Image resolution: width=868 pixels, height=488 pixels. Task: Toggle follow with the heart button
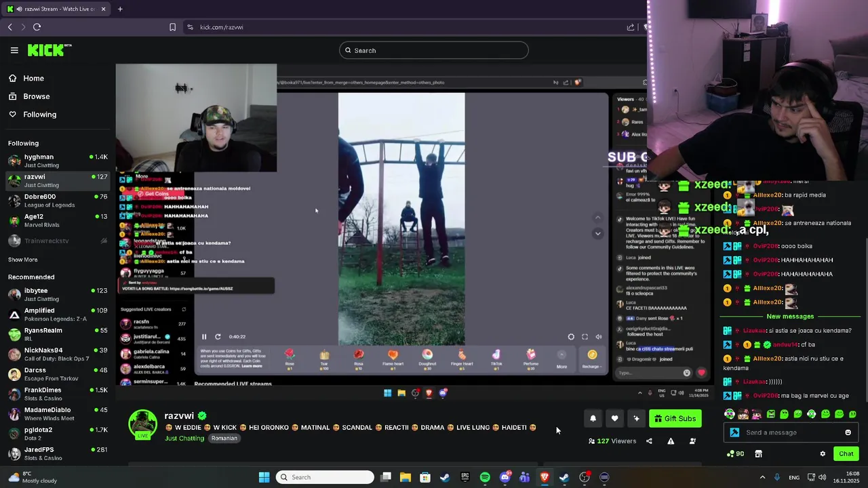click(x=614, y=418)
